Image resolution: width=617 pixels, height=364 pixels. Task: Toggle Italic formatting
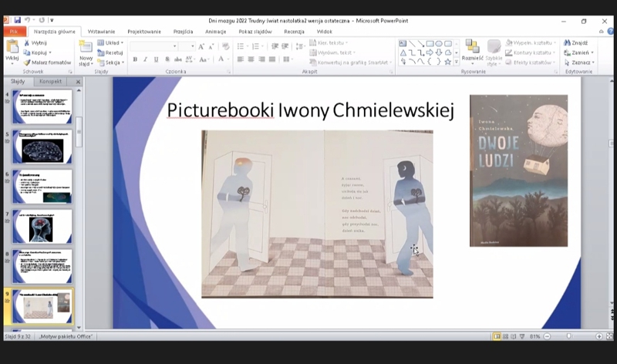pyautogui.click(x=145, y=59)
